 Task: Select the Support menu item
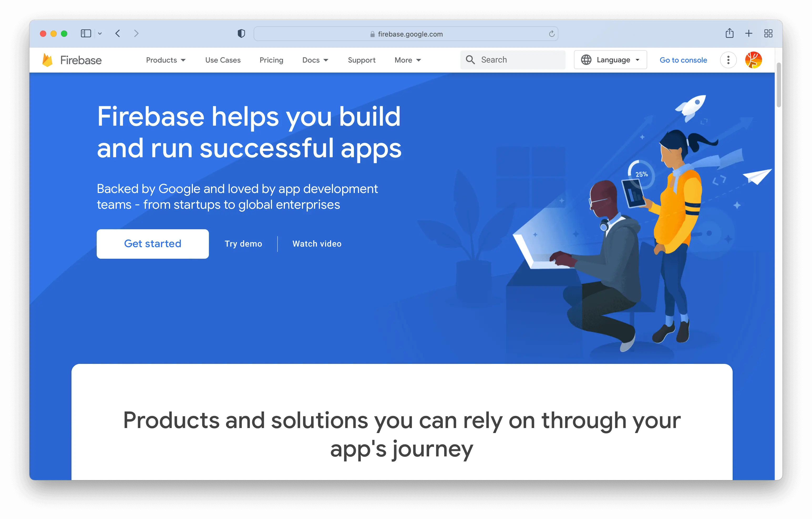tap(361, 59)
